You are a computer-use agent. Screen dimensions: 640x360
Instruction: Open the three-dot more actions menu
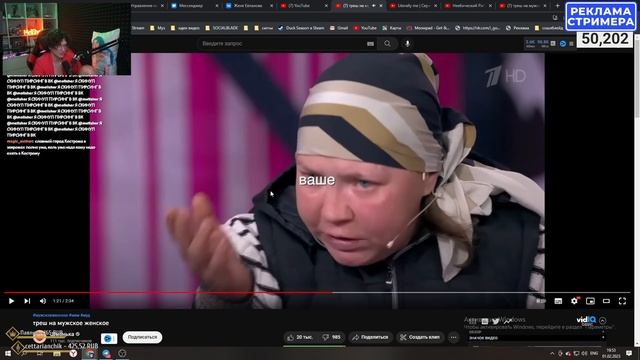tap(453, 337)
